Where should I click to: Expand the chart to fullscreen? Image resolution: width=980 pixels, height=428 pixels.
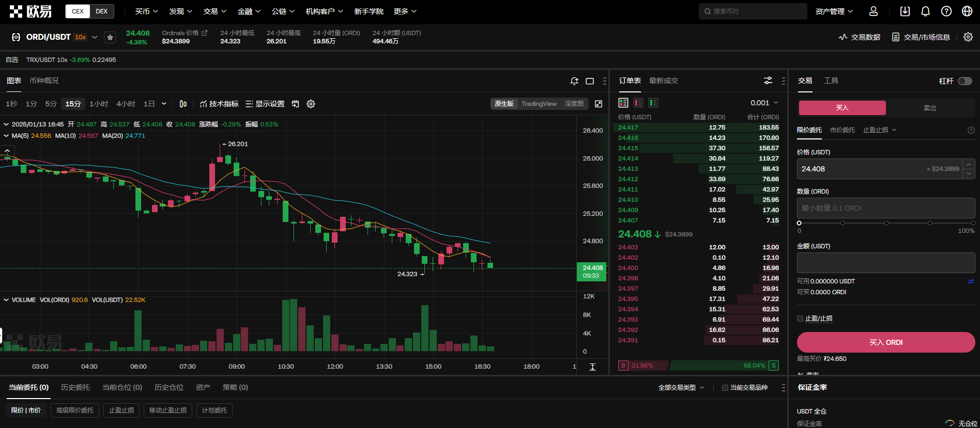coord(599,104)
